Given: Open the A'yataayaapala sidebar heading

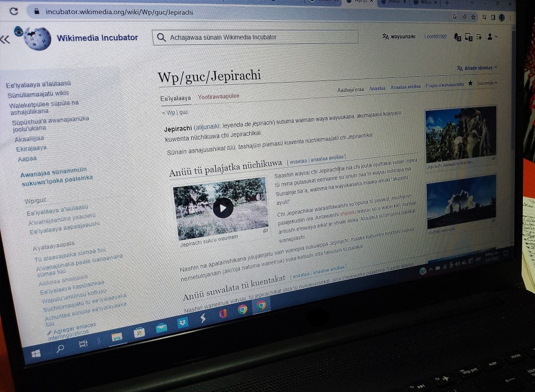Looking at the screenshot, I should (x=53, y=246).
